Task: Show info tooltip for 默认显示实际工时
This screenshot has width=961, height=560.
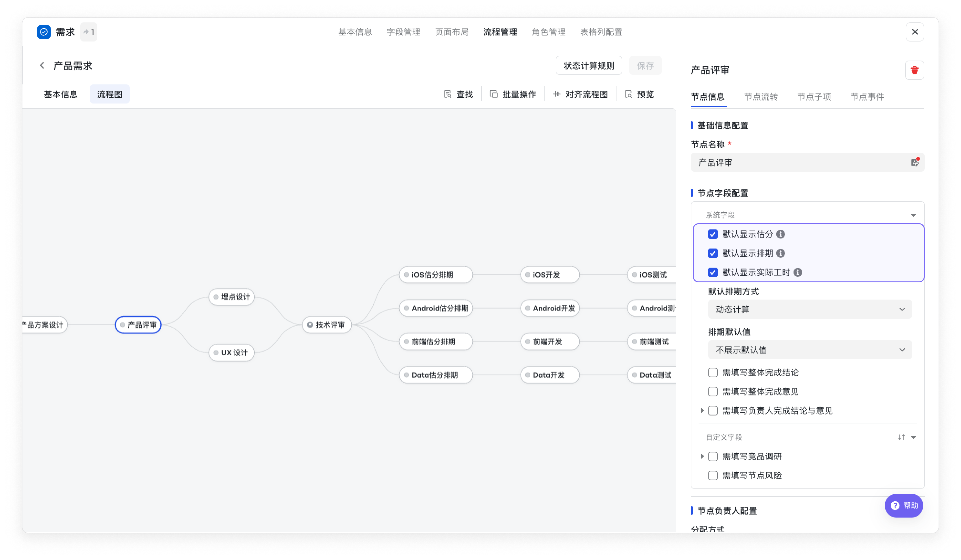Action: tap(798, 272)
